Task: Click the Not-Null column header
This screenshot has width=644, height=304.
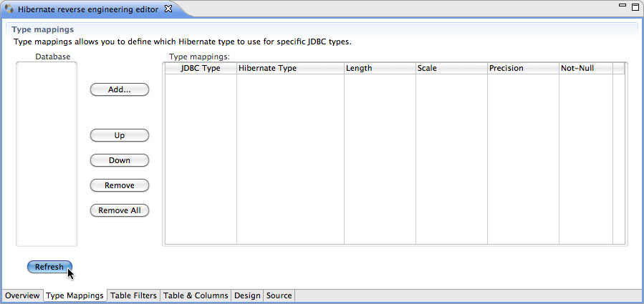Action: click(586, 69)
